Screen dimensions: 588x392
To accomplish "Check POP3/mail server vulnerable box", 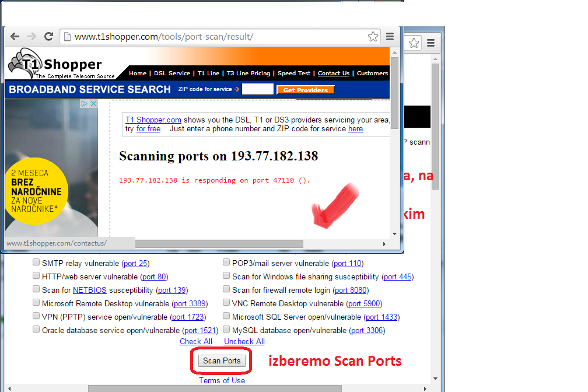I will (226, 262).
